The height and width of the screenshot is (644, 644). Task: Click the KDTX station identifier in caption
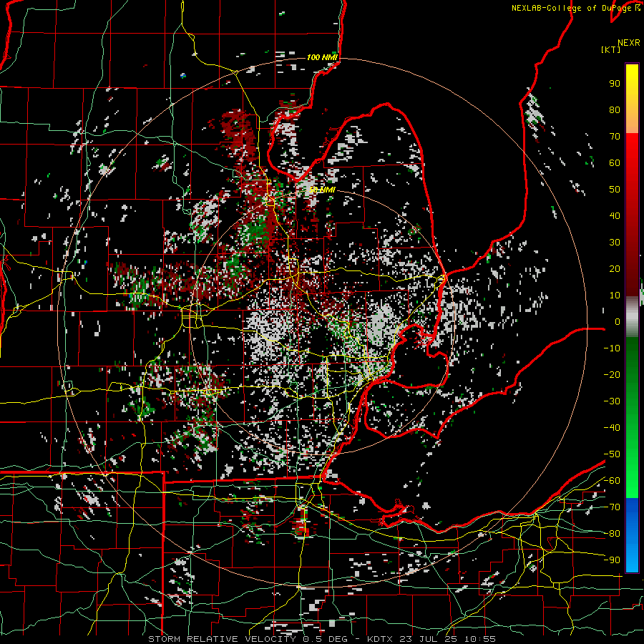380,639
